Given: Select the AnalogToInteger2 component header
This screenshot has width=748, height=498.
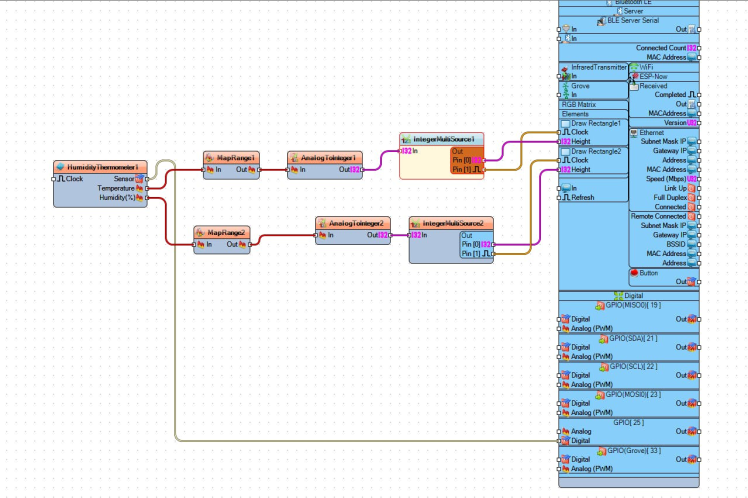Looking at the screenshot, I should pyautogui.click(x=350, y=223).
